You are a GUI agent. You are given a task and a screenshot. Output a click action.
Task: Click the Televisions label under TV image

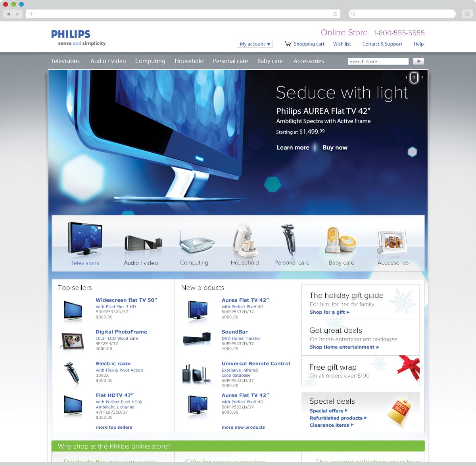pos(85,263)
